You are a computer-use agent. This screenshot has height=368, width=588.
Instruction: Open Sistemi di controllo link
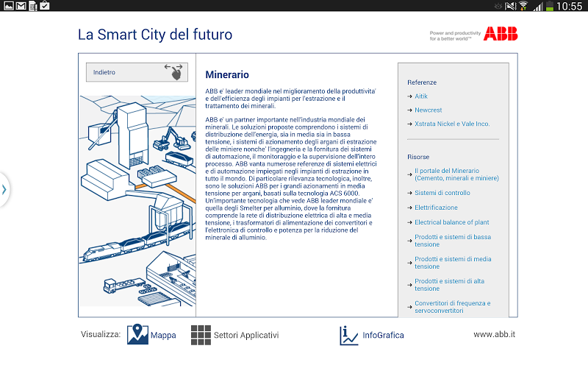pyautogui.click(x=442, y=193)
